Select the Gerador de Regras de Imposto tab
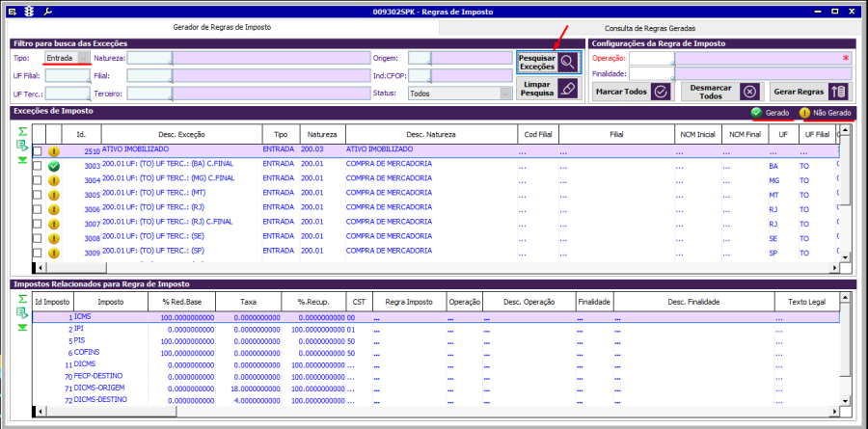Screen dimensions: 868x429 [x=223, y=29]
